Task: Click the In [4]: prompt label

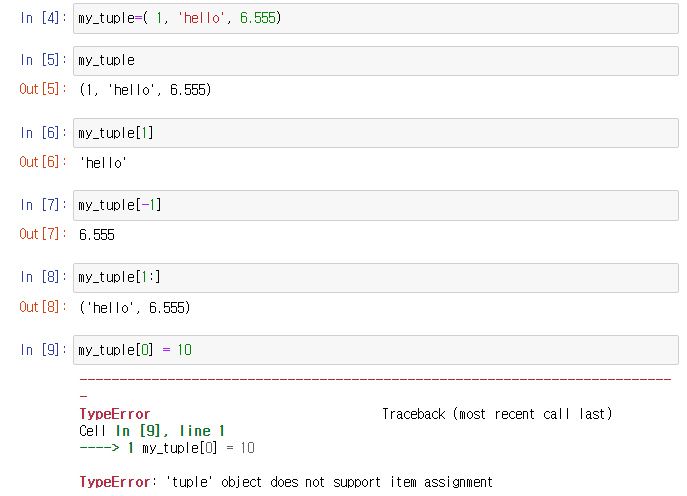Action: (x=43, y=18)
